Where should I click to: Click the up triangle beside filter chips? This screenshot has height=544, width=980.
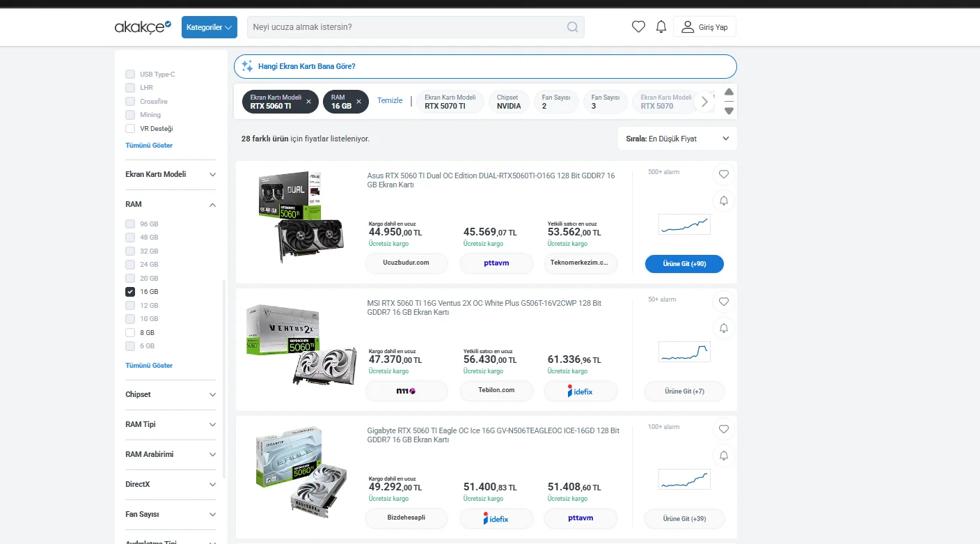tap(729, 92)
